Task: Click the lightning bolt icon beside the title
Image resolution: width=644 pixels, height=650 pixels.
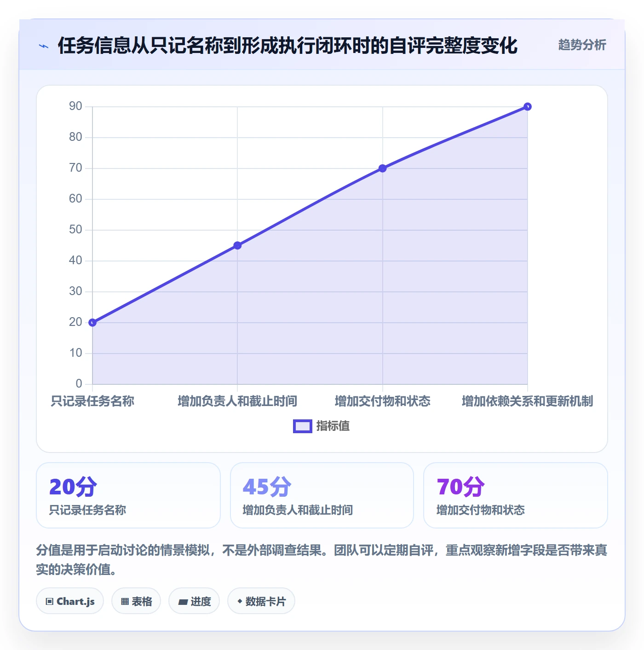Action: tap(44, 46)
